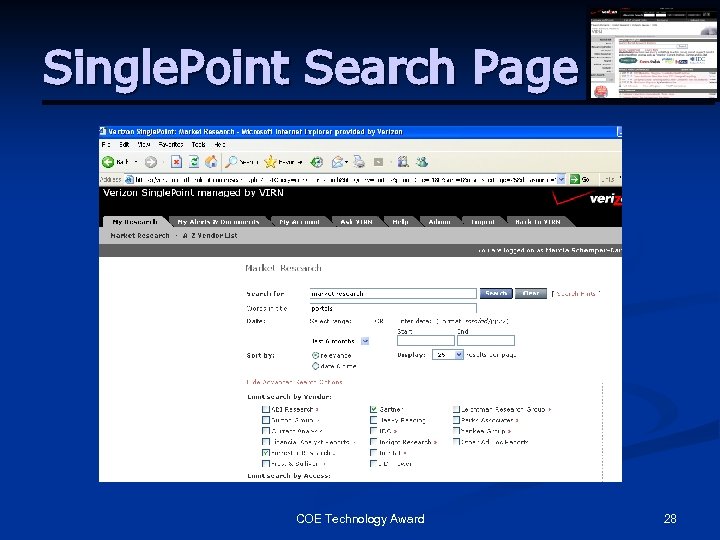This screenshot has height=540, width=720.
Task: Uncheck the Gartner vendor checkbox
Action: point(373,409)
